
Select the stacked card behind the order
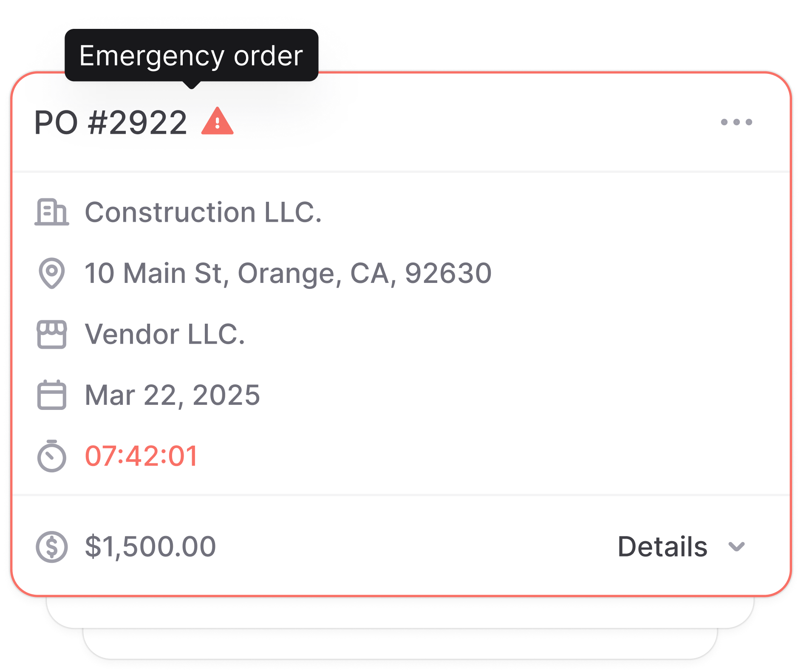coord(399,613)
